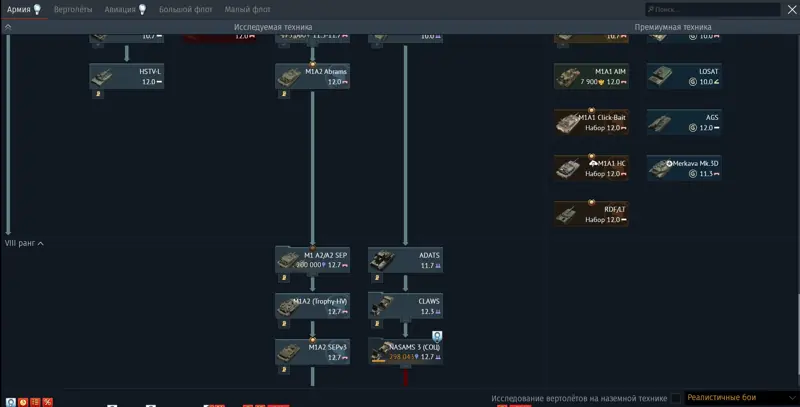
Task: Click the gold badge under CLAWS
Action: (377, 323)
